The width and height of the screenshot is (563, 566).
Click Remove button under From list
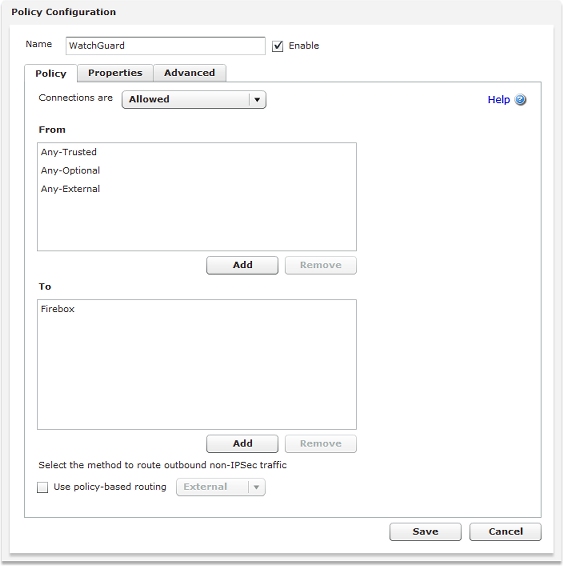point(320,265)
